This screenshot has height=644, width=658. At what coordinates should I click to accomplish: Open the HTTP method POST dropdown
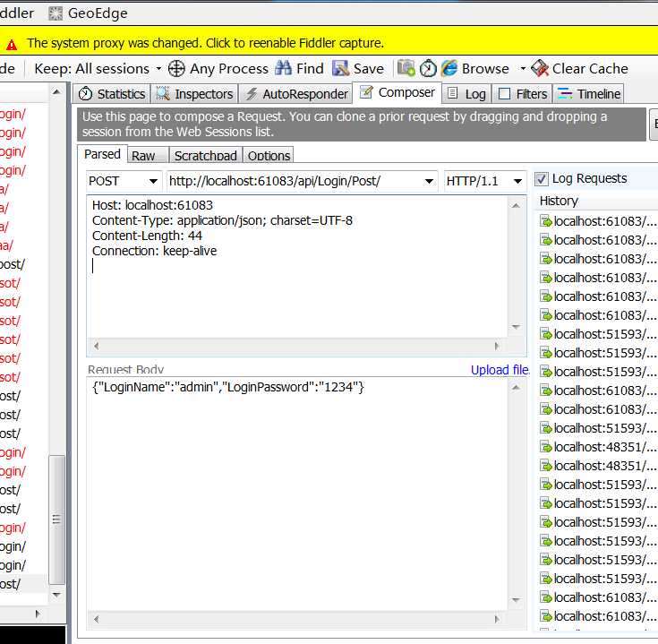(153, 181)
